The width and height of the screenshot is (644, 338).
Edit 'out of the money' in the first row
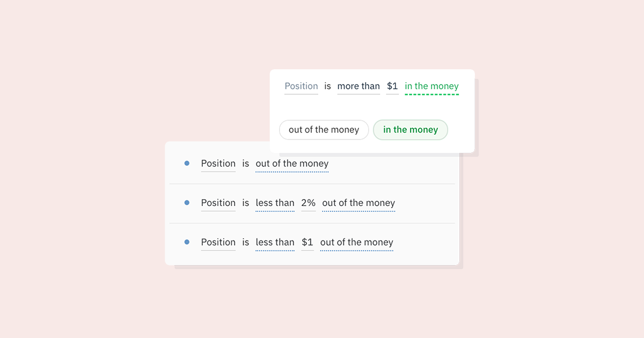point(292,164)
